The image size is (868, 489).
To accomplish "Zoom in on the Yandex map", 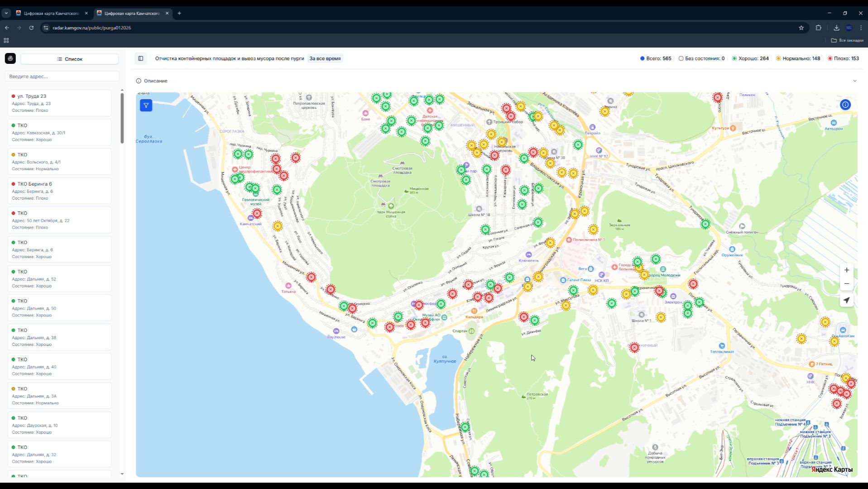I will [x=846, y=270].
